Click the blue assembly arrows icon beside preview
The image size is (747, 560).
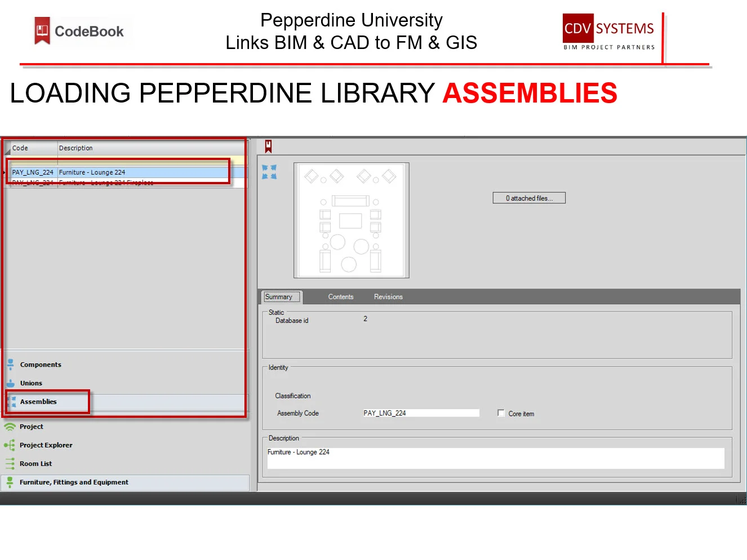pyautogui.click(x=269, y=172)
